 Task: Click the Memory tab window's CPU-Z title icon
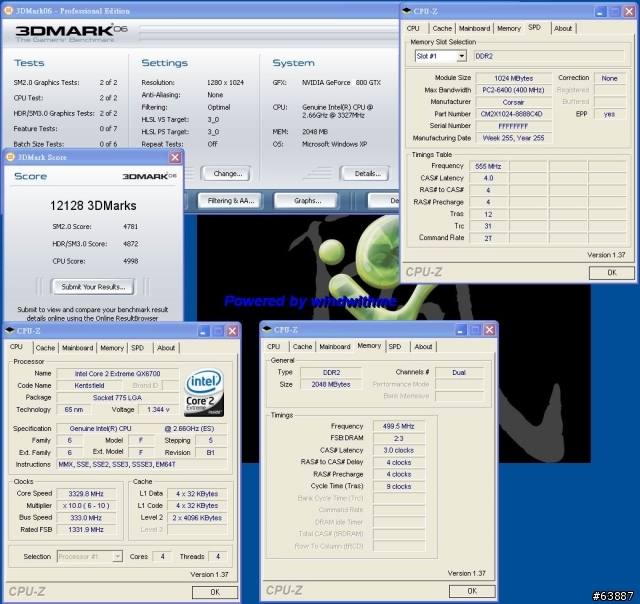pyautogui.click(x=267, y=329)
